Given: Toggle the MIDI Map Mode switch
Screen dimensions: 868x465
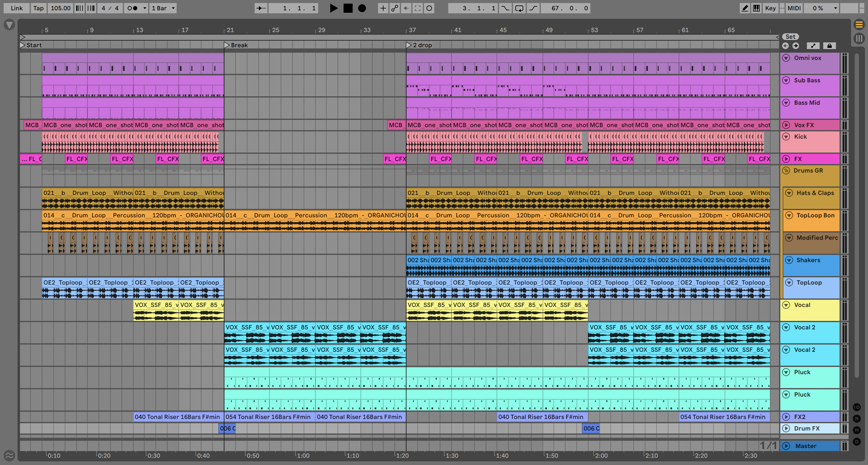Looking at the screenshot, I should pyautogui.click(x=794, y=8).
